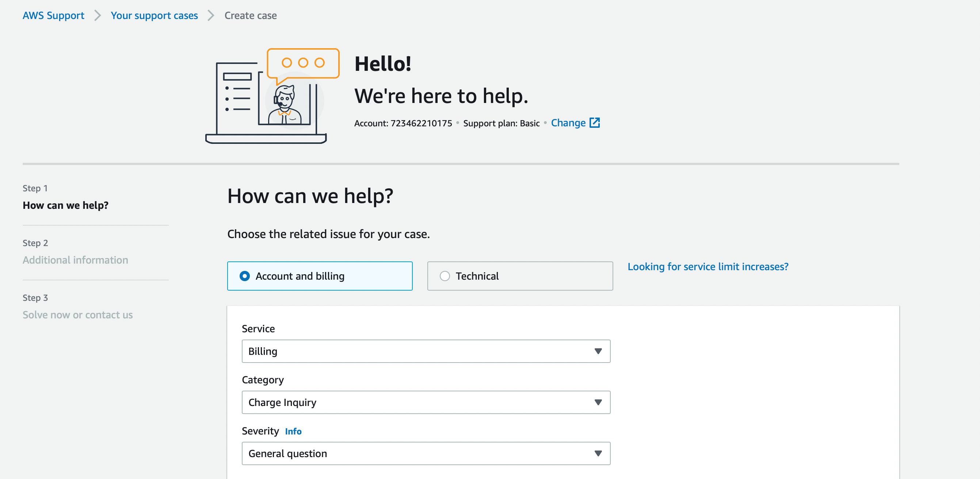
Task: Click Change support plan link
Action: 568,123
